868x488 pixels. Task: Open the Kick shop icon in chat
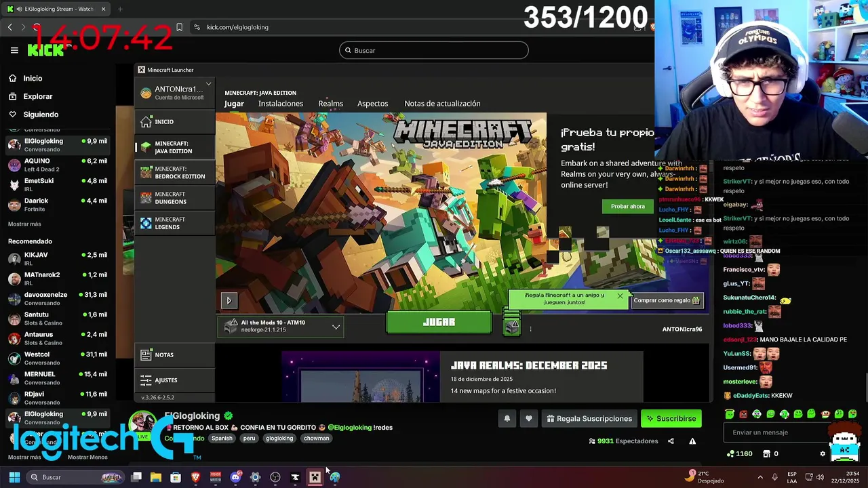click(x=767, y=454)
